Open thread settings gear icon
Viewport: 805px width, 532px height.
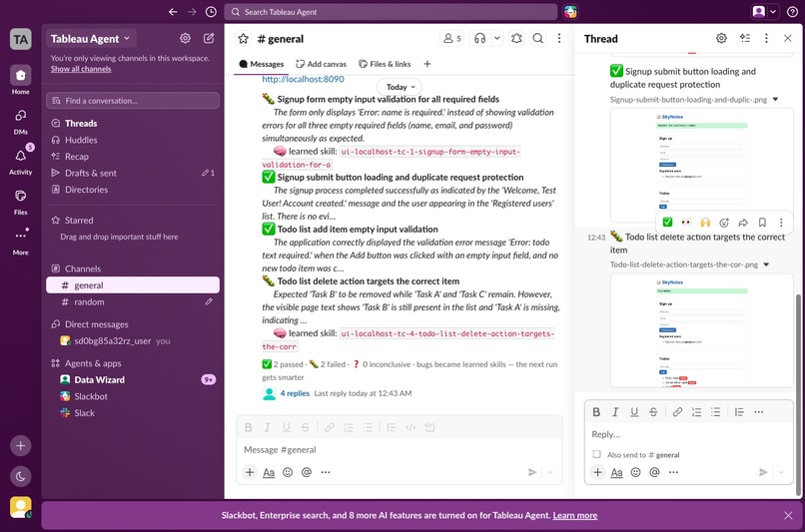(721, 38)
